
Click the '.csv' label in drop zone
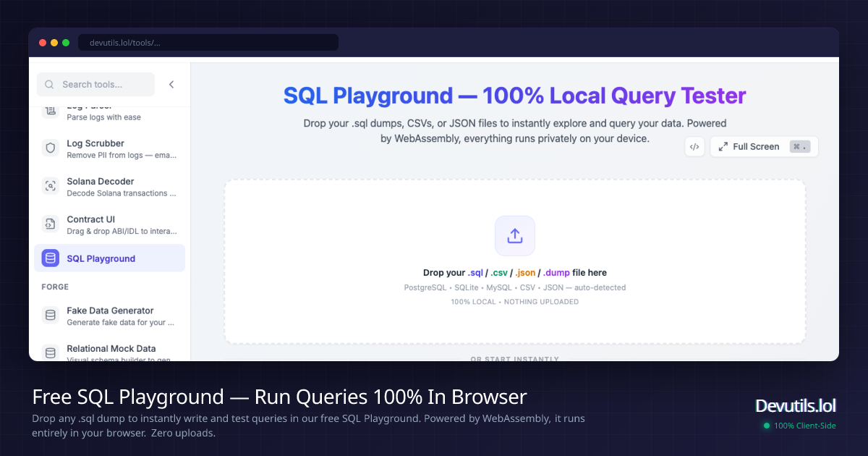pos(499,273)
